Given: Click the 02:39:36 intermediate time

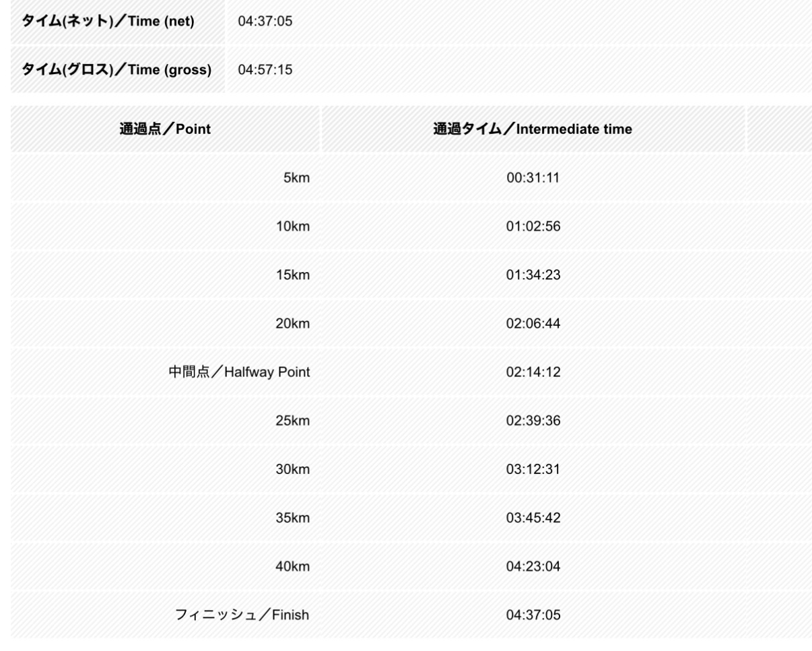Looking at the screenshot, I should coord(533,421).
